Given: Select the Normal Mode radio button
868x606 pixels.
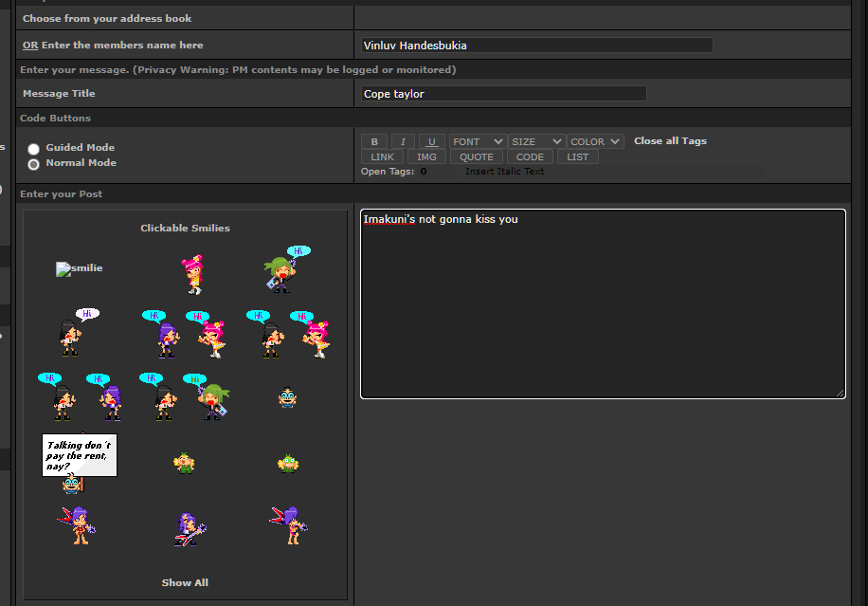Looking at the screenshot, I should coord(34,164).
